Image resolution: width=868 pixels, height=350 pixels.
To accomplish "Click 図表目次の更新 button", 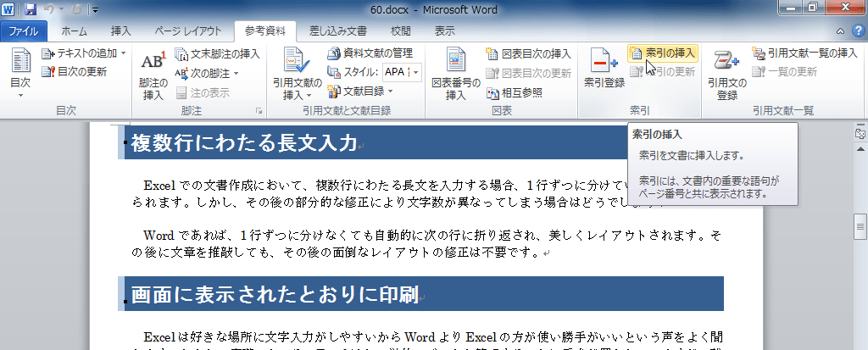I will point(528,73).
